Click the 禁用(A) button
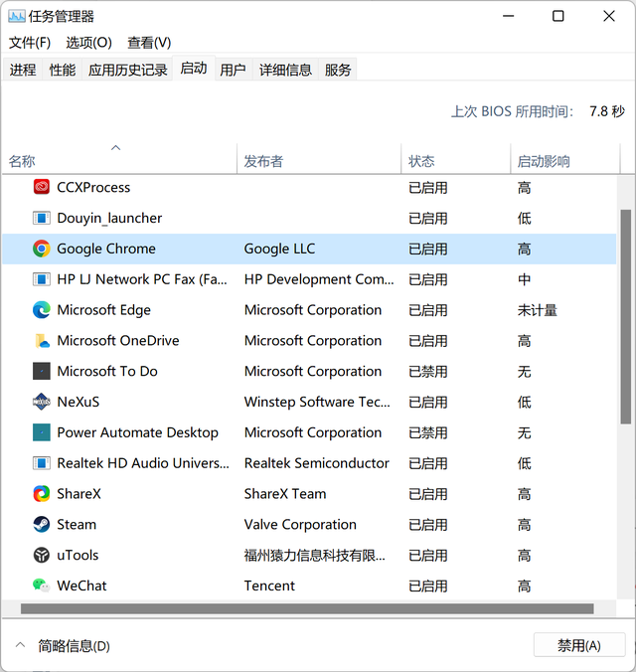This screenshot has height=672, width=636. 579,645
